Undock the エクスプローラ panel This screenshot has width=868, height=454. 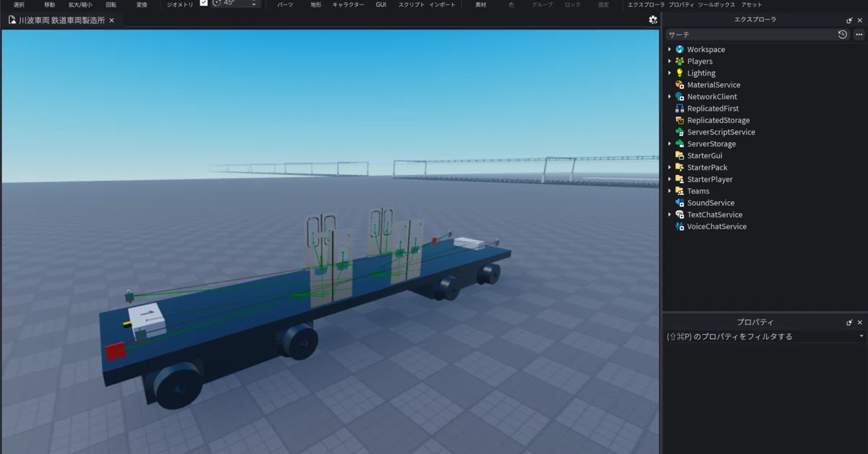(849, 20)
